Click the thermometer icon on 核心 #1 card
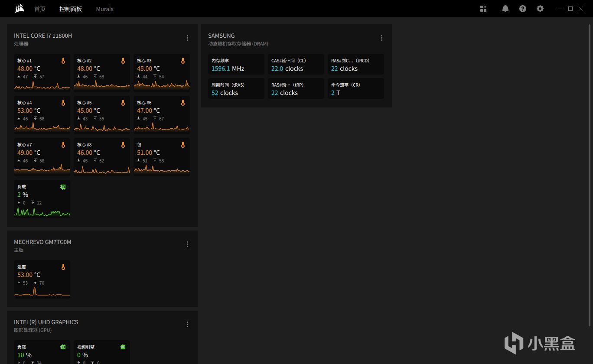Viewport: 593px width, 364px height. (63, 61)
